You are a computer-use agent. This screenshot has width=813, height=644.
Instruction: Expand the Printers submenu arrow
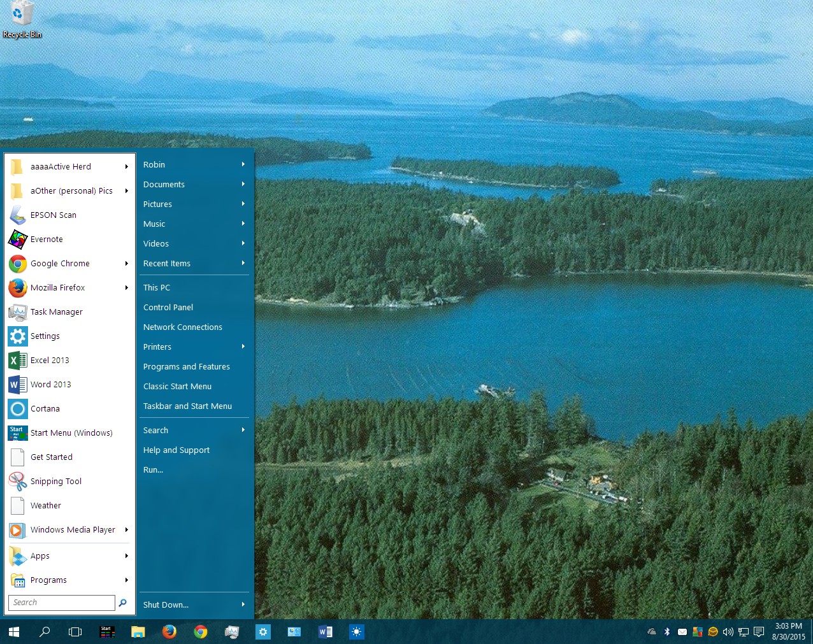click(x=243, y=347)
